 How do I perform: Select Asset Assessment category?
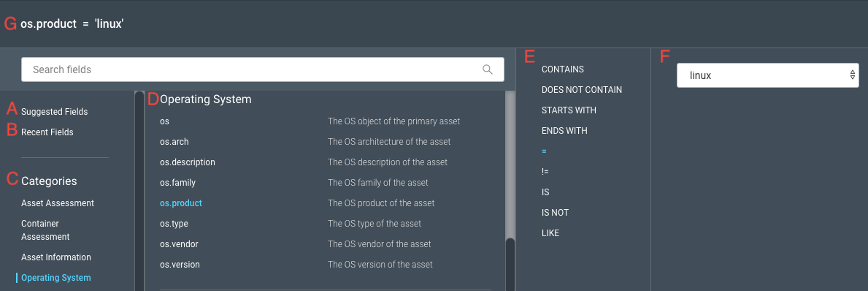pos(58,203)
